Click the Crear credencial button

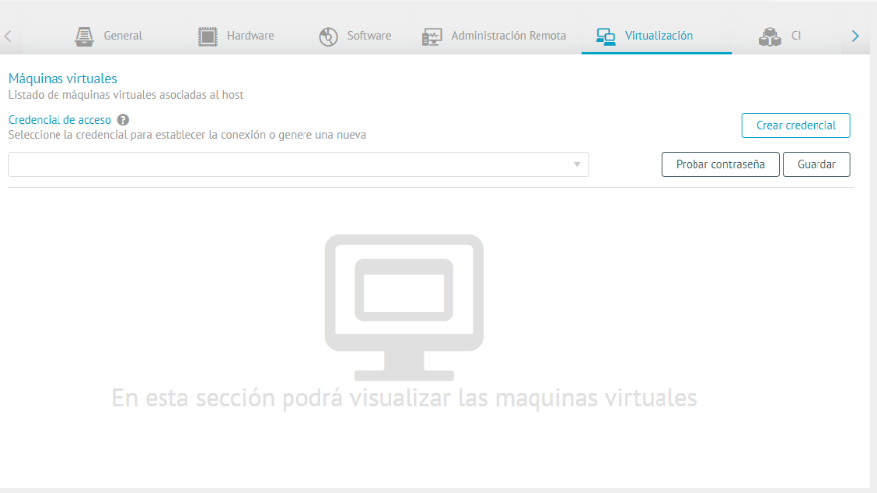pyautogui.click(x=795, y=125)
